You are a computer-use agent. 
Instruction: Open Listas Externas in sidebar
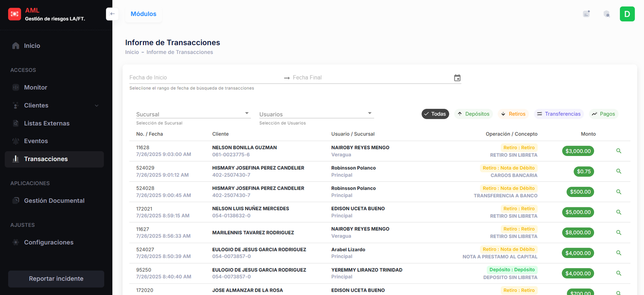tap(47, 123)
